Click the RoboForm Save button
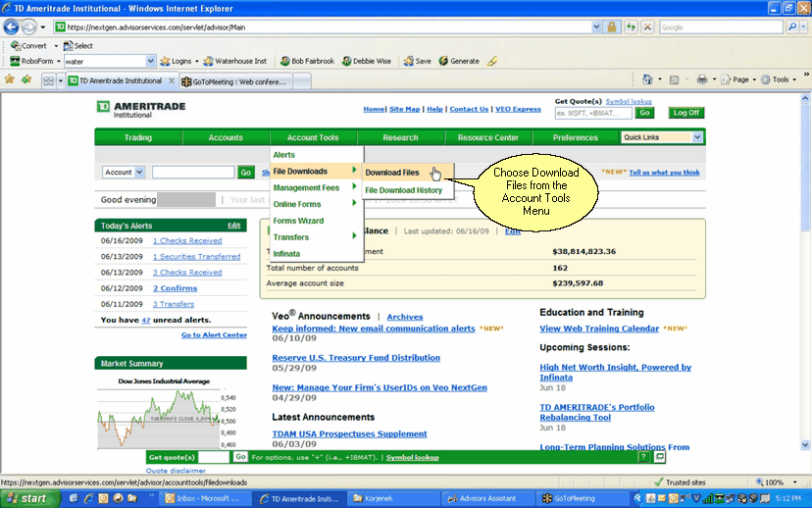The width and height of the screenshot is (812, 508). pyautogui.click(x=418, y=61)
